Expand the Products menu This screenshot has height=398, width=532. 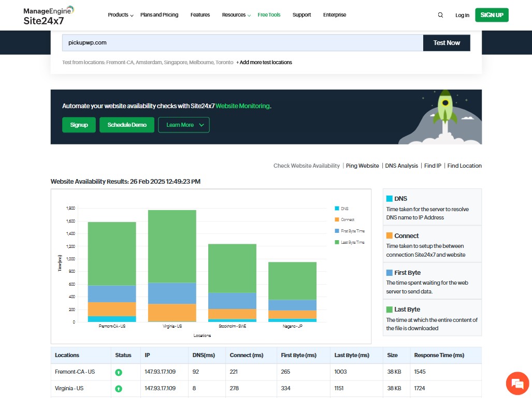(x=121, y=15)
